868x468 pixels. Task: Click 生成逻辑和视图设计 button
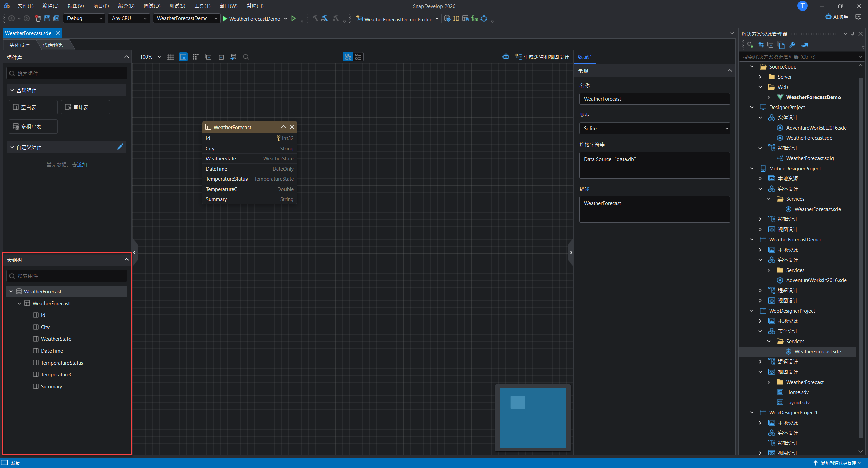[542, 57]
